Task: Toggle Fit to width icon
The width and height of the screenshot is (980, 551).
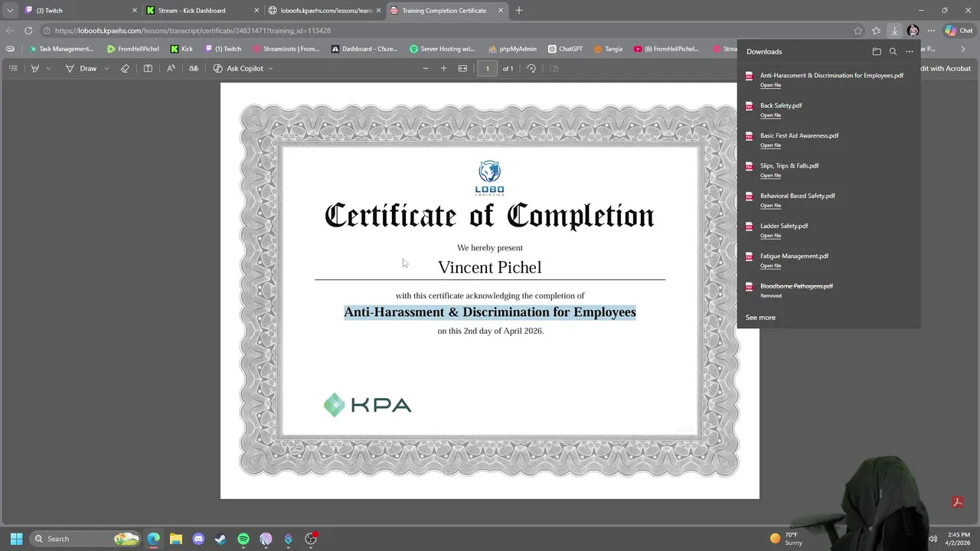Action: pos(462,68)
